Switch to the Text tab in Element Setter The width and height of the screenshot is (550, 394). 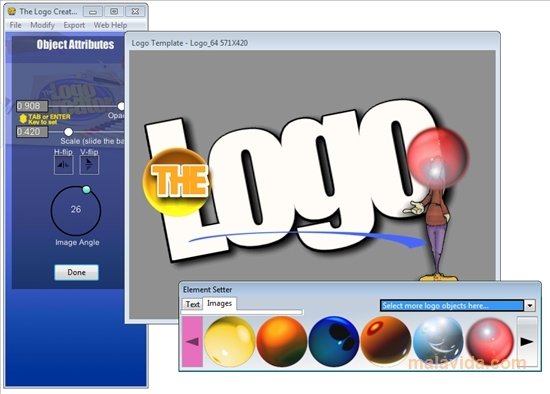(x=192, y=304)
